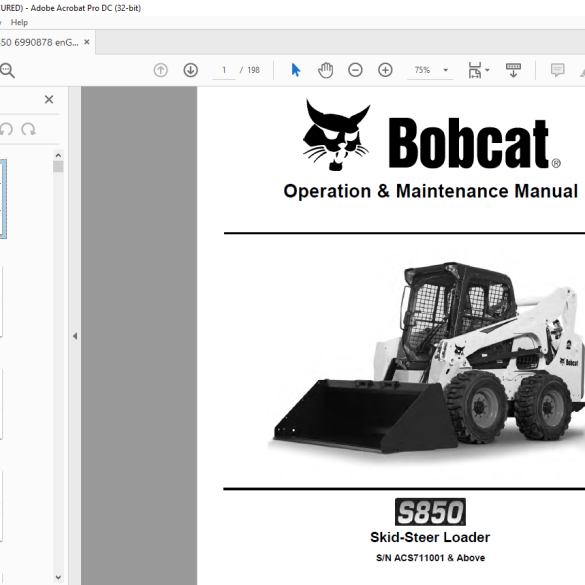This screenshot has width=585, height=585.
Task: Click the 198 total page count
Action: tap(253, 70)
